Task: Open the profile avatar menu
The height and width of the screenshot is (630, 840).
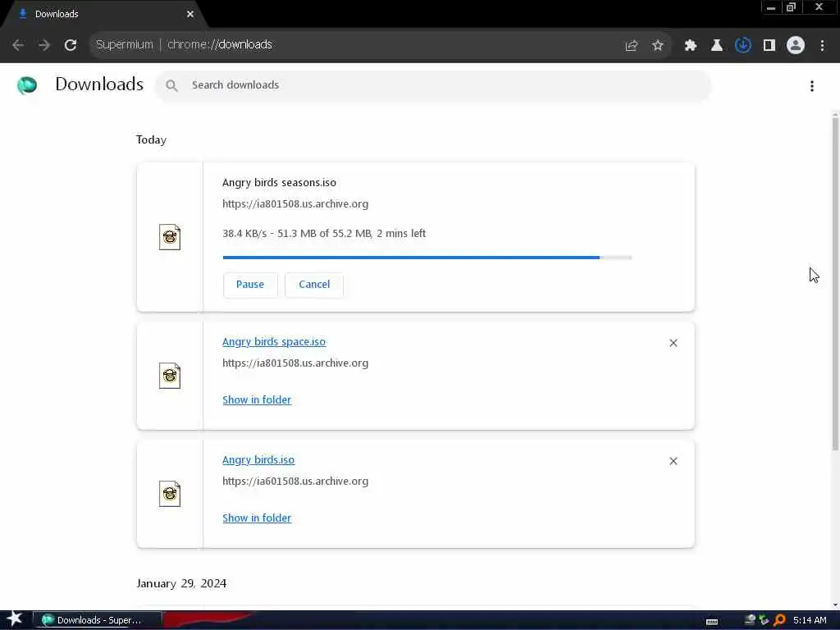Action: pos(796,46)
